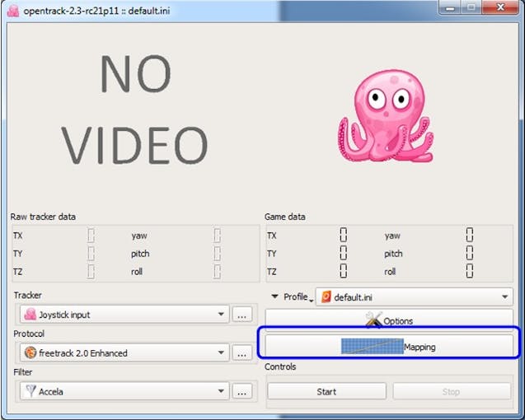The height and width of the screenshot is (420, 525).
Task: Click the Game data TZ value
Action: click(343, 271)
